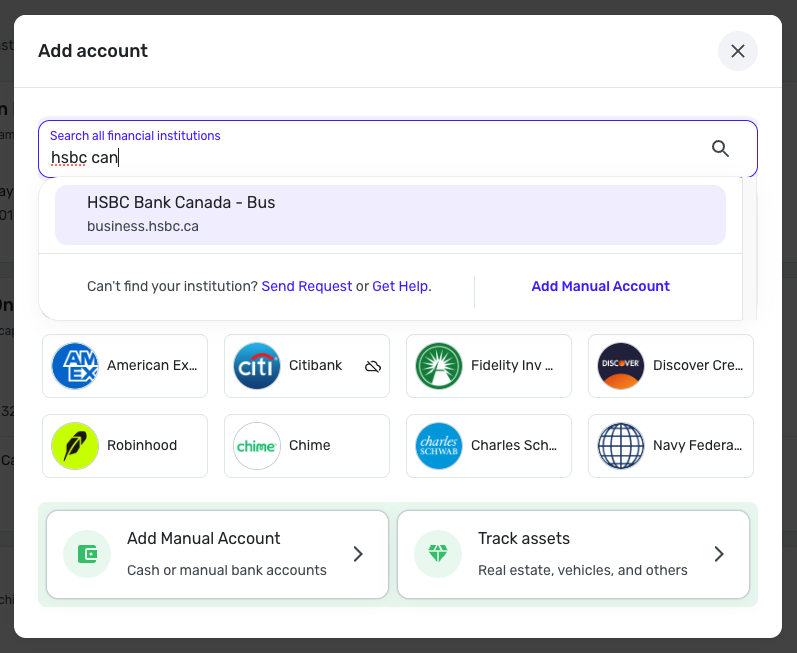Choose the Charles Sch... institution name
Image resolution: width=797 pixels, height=653 pixels.
point(514,445)
